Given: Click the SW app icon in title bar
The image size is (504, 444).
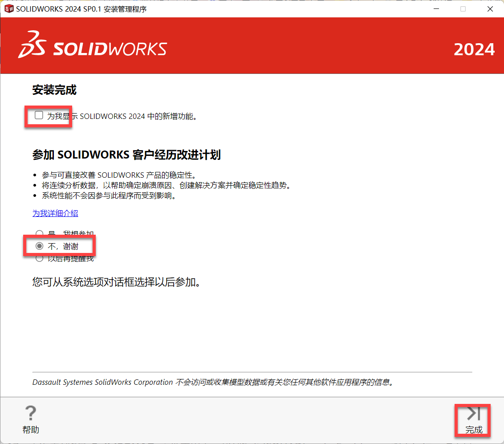Looking at the screenshot, I should pos(9,9).
